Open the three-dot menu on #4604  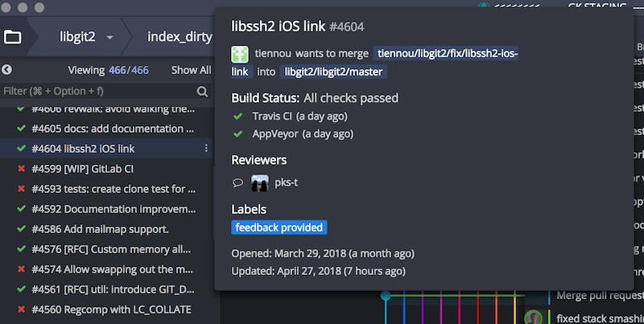[x=206, y=148]
